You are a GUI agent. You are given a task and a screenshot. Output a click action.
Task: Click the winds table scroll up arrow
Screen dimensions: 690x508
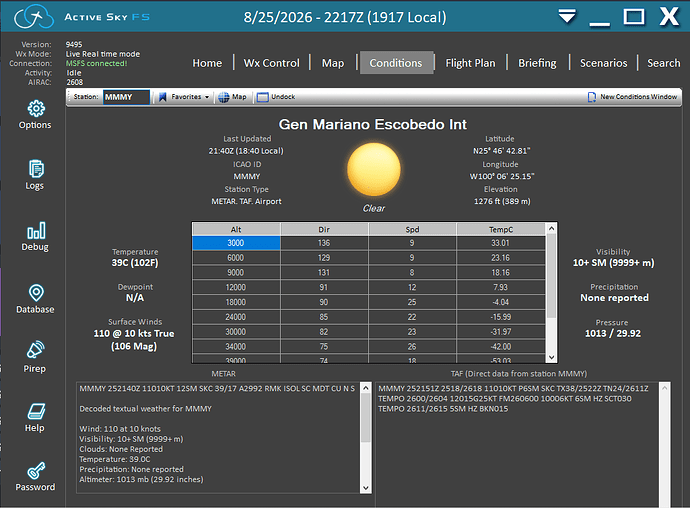point(551,228)
